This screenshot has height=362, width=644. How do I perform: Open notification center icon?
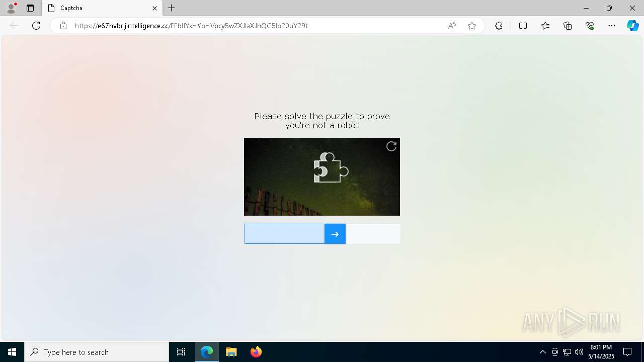pos(627,352)
